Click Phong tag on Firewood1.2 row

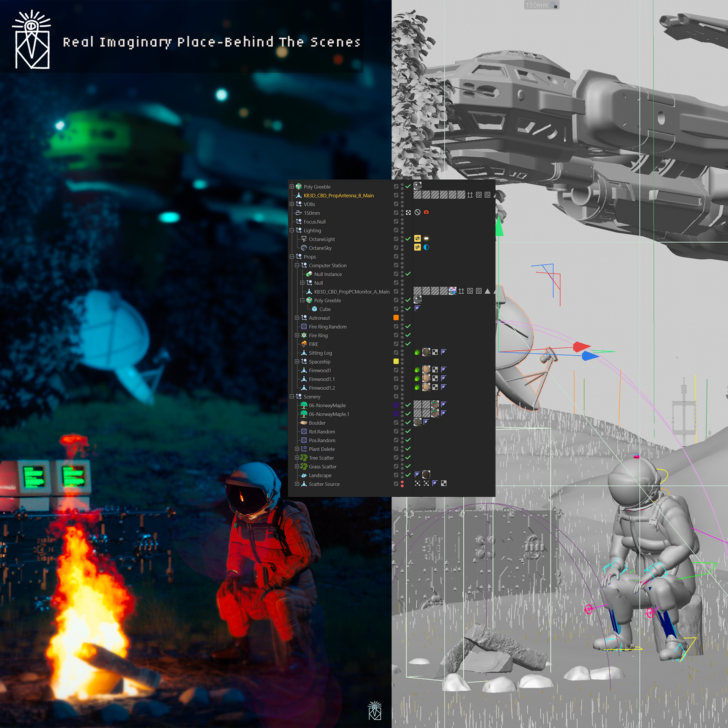(444, 387)
